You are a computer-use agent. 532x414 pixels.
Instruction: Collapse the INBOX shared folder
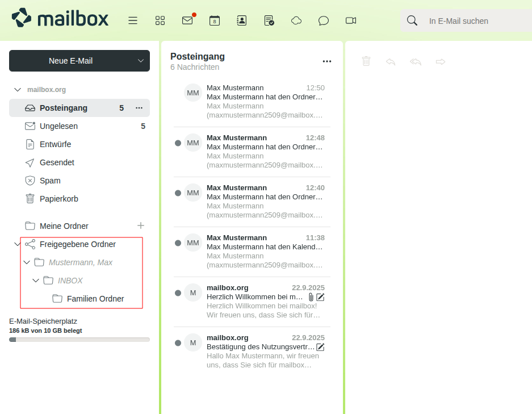pyautogui.click(x=36, y=281)
